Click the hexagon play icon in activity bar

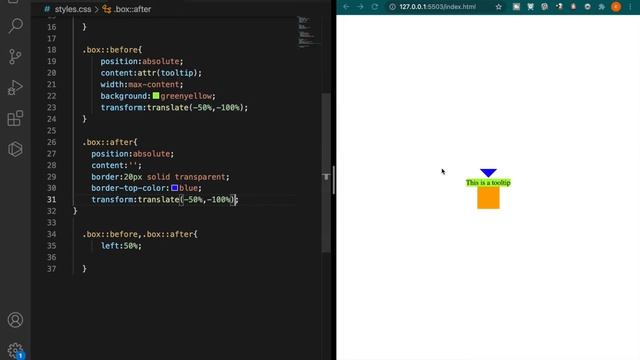[x=15, y=149]
